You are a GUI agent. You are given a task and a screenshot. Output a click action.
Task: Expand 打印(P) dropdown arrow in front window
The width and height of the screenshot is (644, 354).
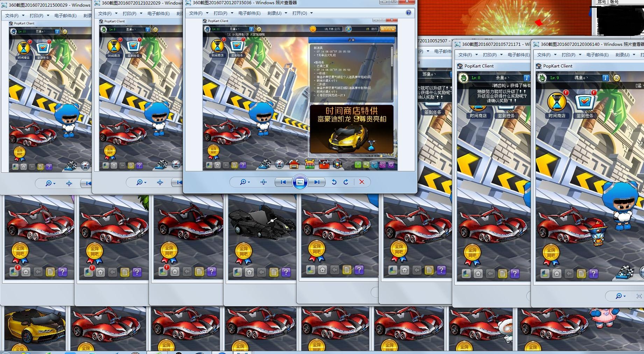[232, 13]
